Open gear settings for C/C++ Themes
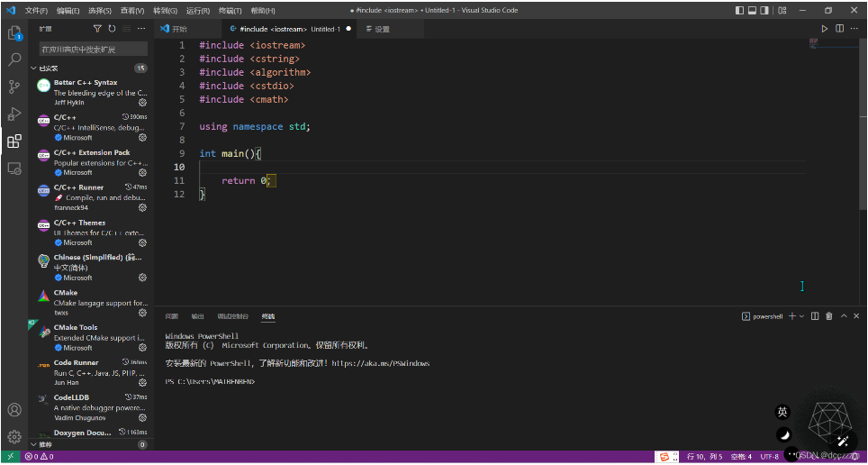This screenshot has height=465, width=868. [x=142, y=242]
